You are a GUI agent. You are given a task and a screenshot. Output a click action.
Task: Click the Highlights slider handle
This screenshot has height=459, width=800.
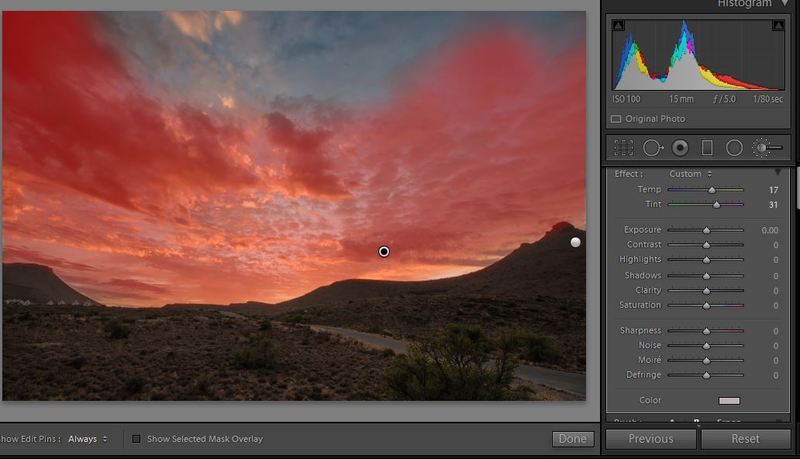pos(707,260)
